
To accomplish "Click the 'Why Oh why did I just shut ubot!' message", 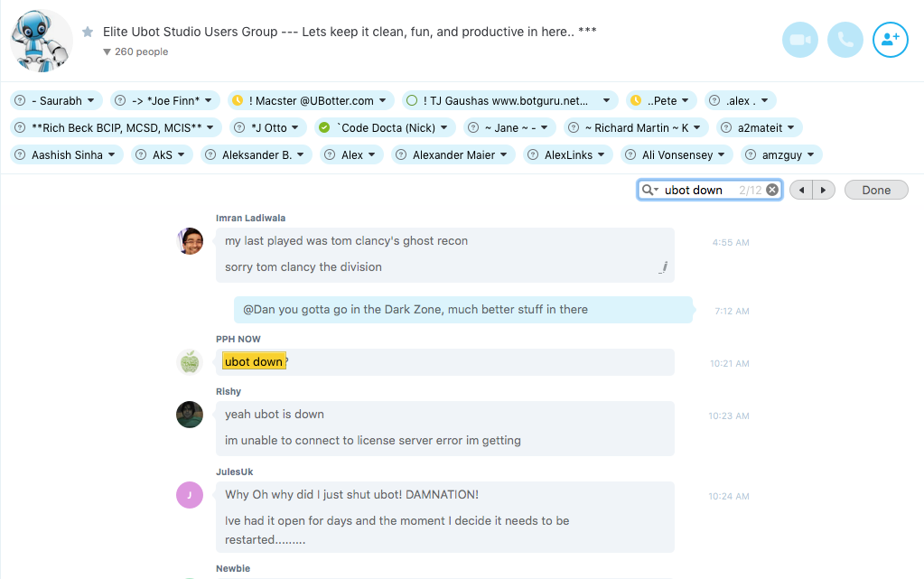I will 351,495.
